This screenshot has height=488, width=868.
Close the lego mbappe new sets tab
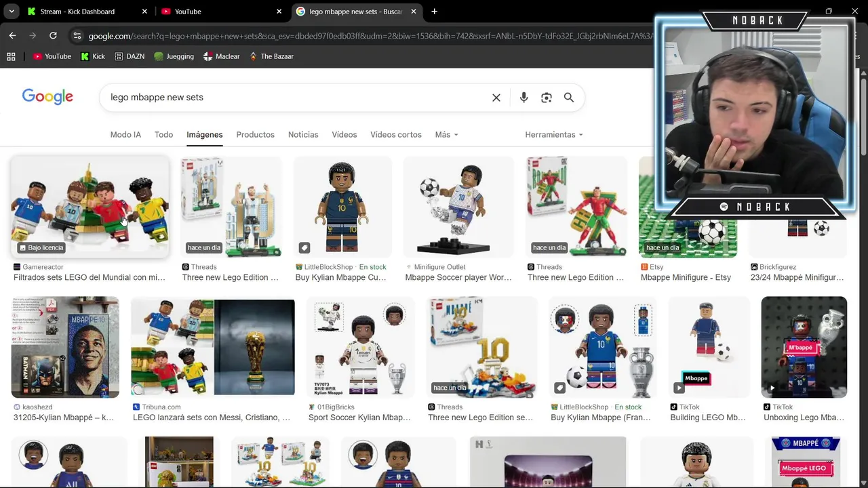[x=413, y=12]
